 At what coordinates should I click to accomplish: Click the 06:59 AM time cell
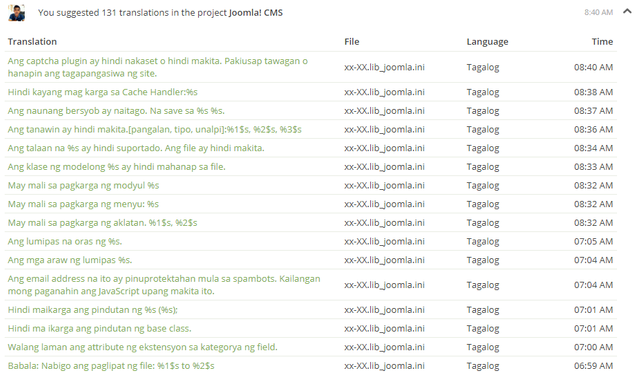(593, 366)
